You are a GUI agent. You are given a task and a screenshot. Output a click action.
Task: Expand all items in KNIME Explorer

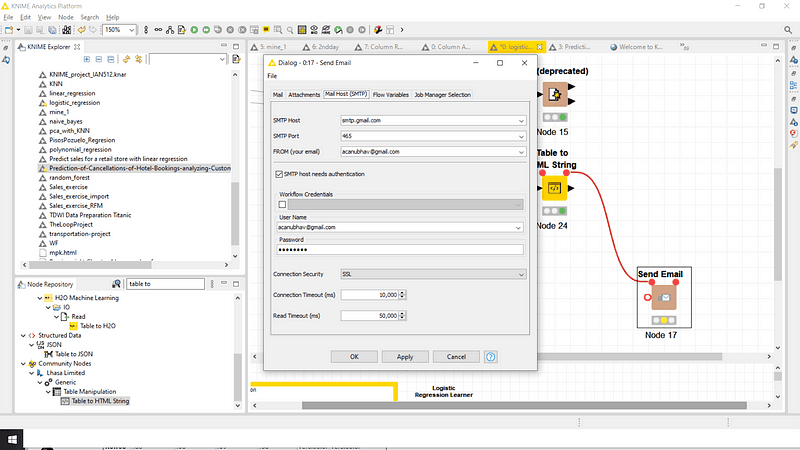(x=87, y=59)
